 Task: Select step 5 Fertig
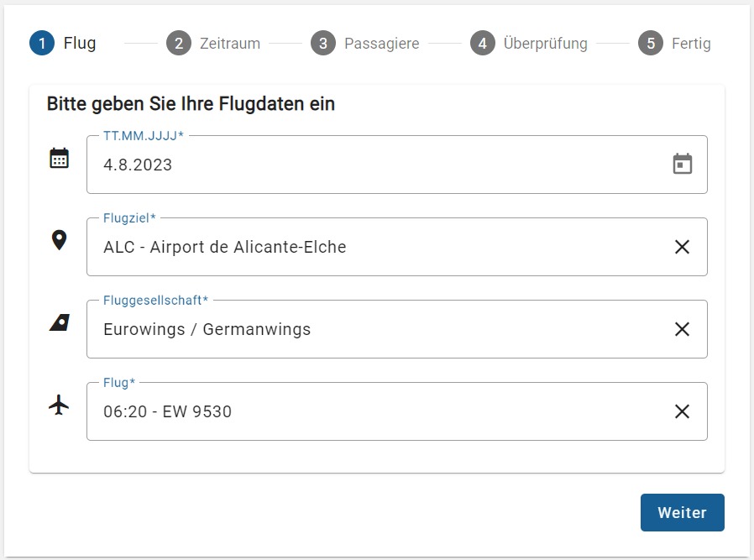674,44
